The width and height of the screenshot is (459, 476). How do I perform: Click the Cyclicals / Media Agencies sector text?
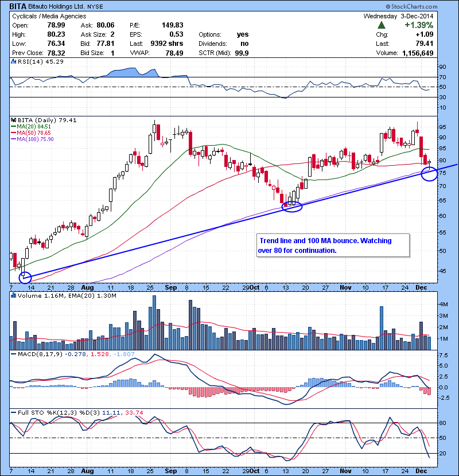tap(49, 16)
